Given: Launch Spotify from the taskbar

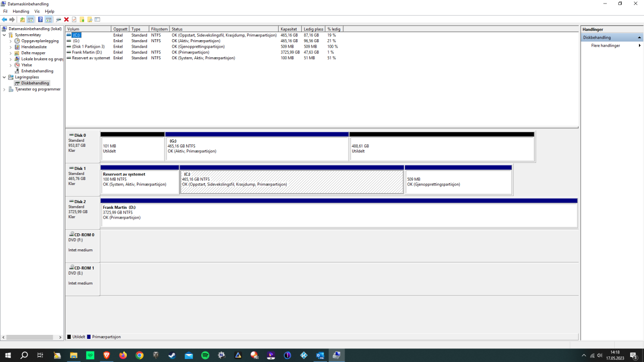Looking at the screenshot, I should [x=205, y=355].
